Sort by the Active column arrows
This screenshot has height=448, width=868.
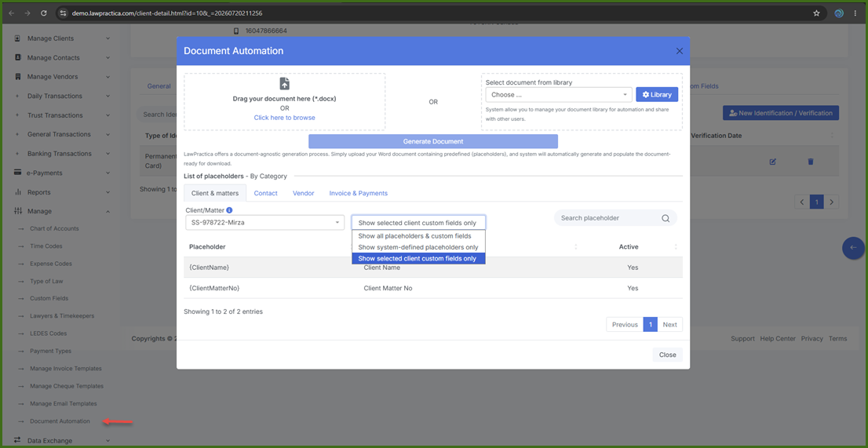(676, 246)
